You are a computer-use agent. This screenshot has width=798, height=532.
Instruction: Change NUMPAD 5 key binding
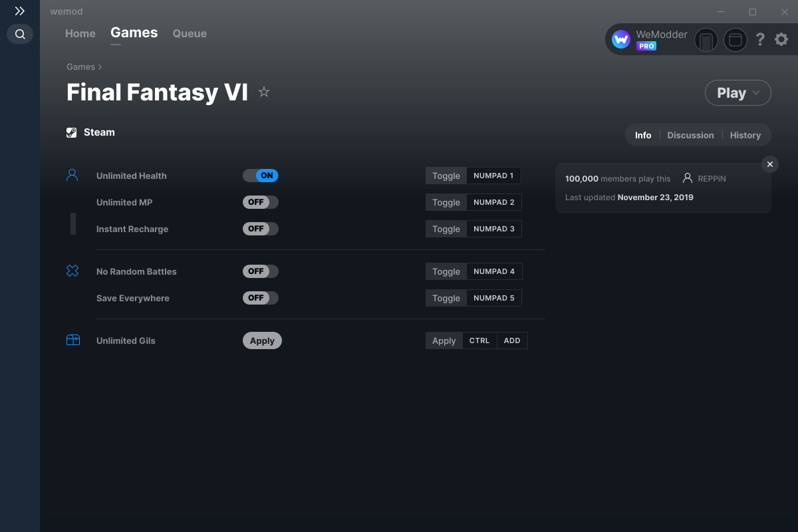(494, 298)
